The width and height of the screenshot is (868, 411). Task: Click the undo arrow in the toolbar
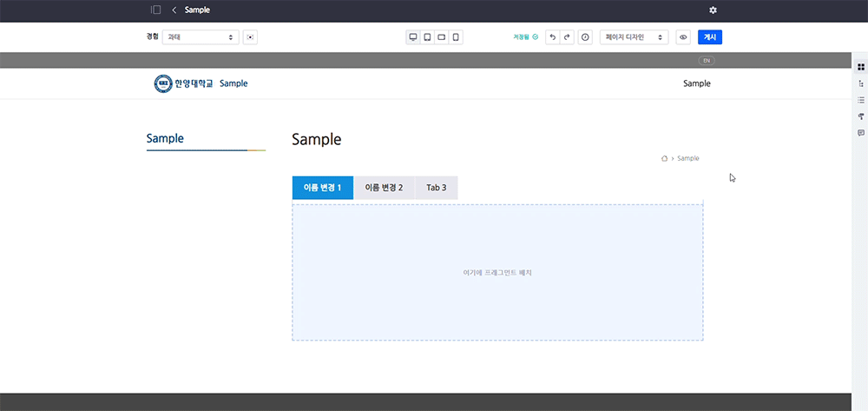coord(552,37)
